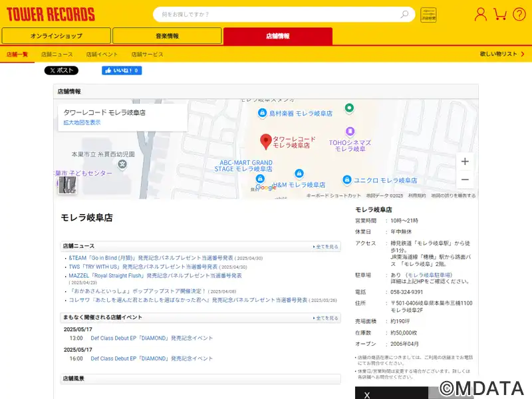Open the shopping cart icon
This screenshot has height=399, width=532.
500,14
